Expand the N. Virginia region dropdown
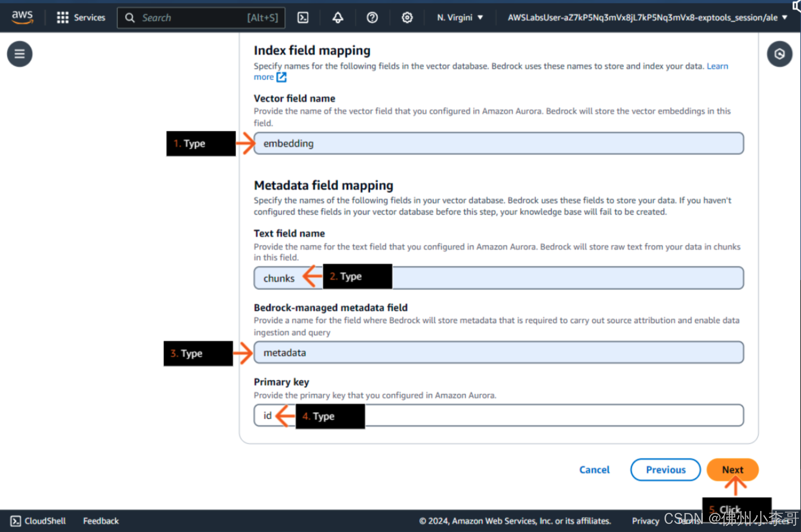Screen dimensions: 801x532 pyautogui.click(x=460, y=17)
